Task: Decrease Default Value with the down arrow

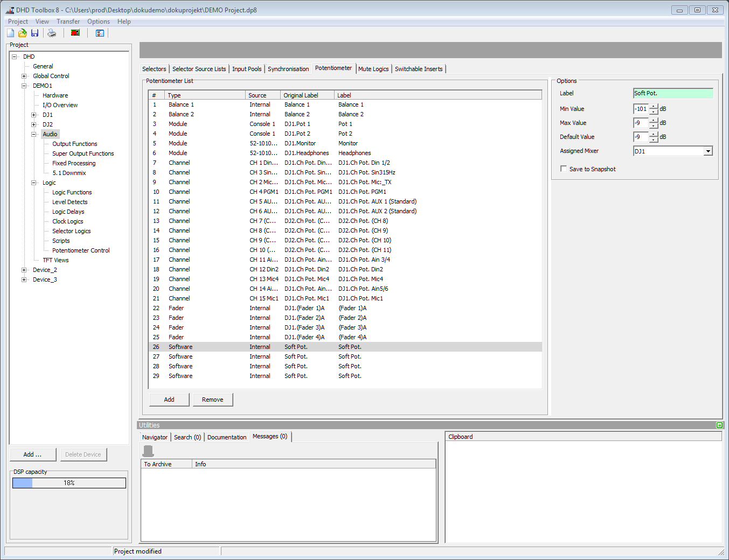Action: 654,139
